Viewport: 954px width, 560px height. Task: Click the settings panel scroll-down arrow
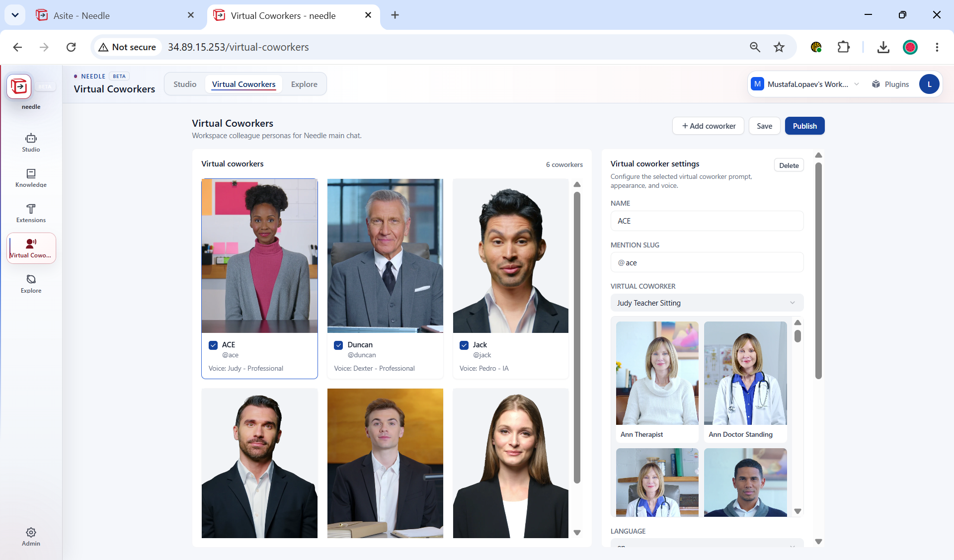click(x=818, y=542)
